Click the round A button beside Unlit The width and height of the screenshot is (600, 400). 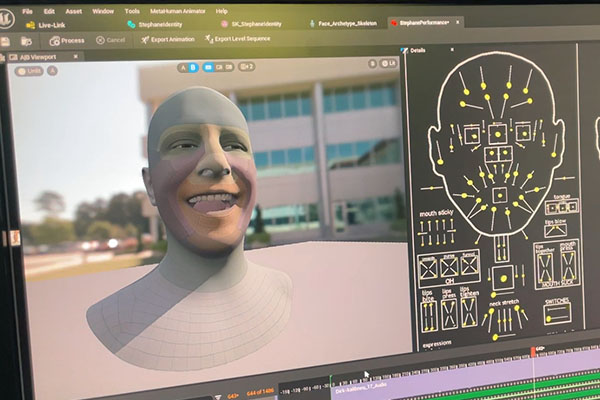(x=52, y=71)
